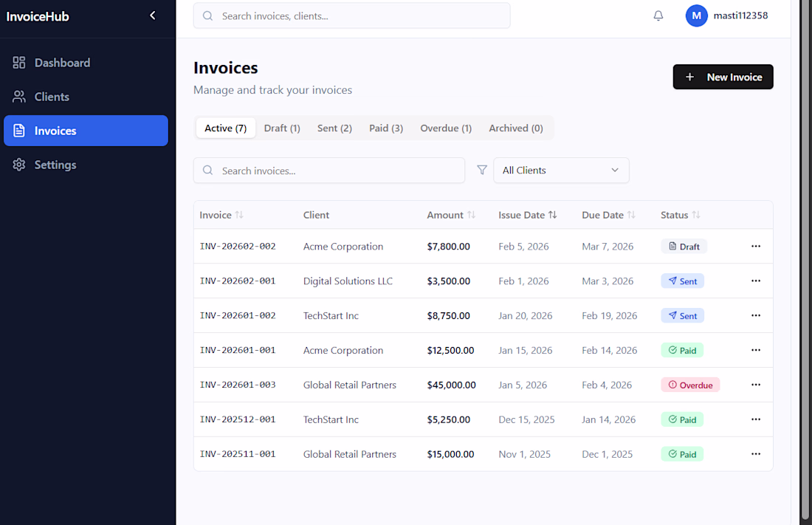
Task: Click issue date Dec 15, 2025
Action: 526,419
